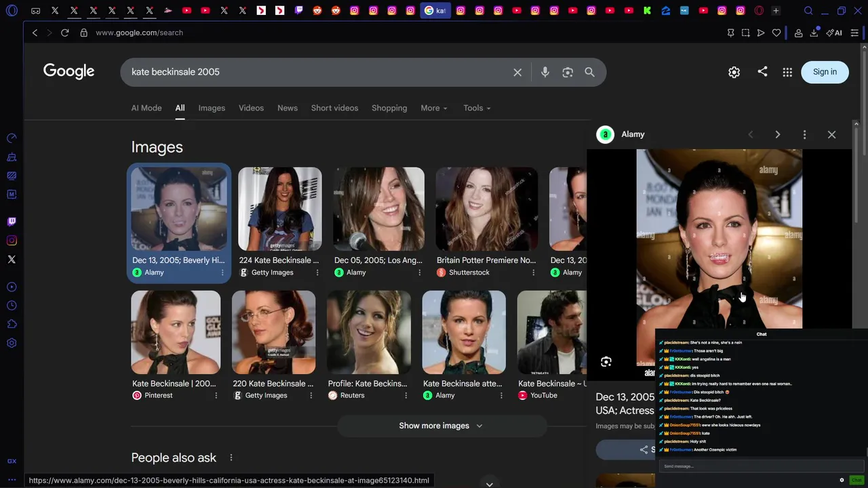The height and width of the screenshot is (488, 868).
Task: Open the browser AI assistant button
Action: tap(834, 33)
